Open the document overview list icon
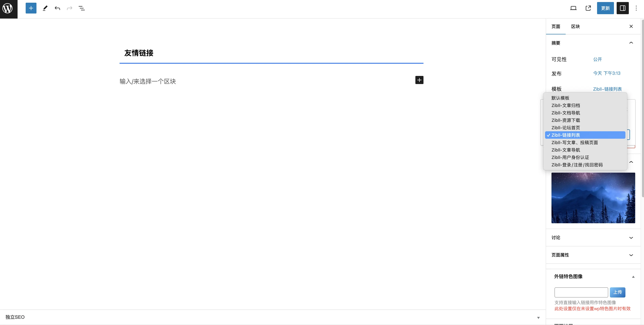 click(82, 8)
